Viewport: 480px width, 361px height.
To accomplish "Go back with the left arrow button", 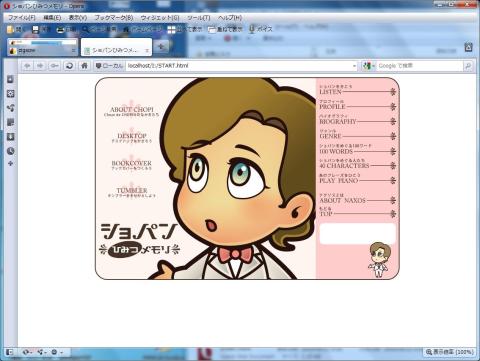I will (27, 66).
